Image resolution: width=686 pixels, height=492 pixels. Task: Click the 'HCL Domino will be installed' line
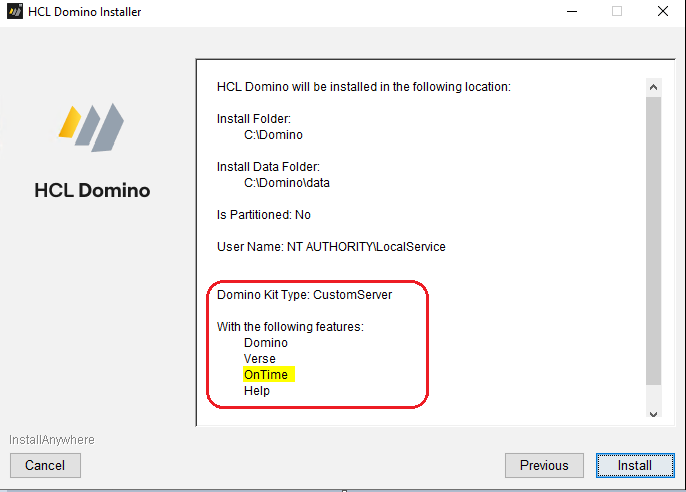point(364,87)
